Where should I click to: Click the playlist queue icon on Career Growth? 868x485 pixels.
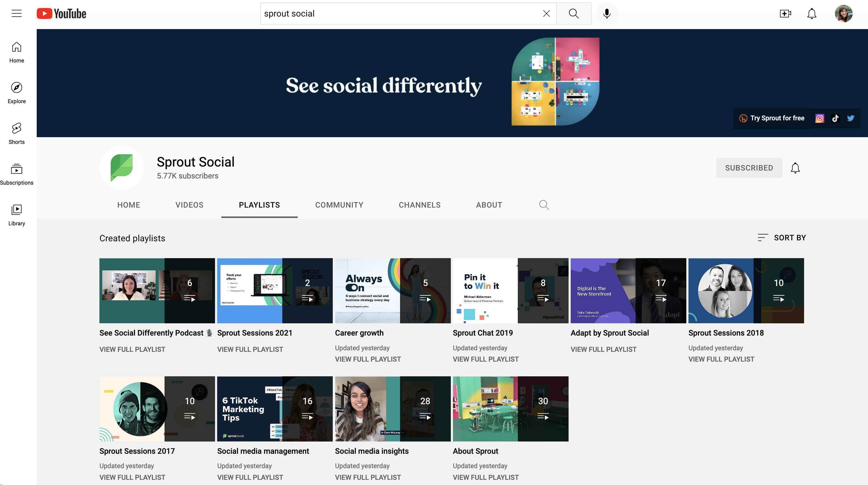(x=426, y=298)
